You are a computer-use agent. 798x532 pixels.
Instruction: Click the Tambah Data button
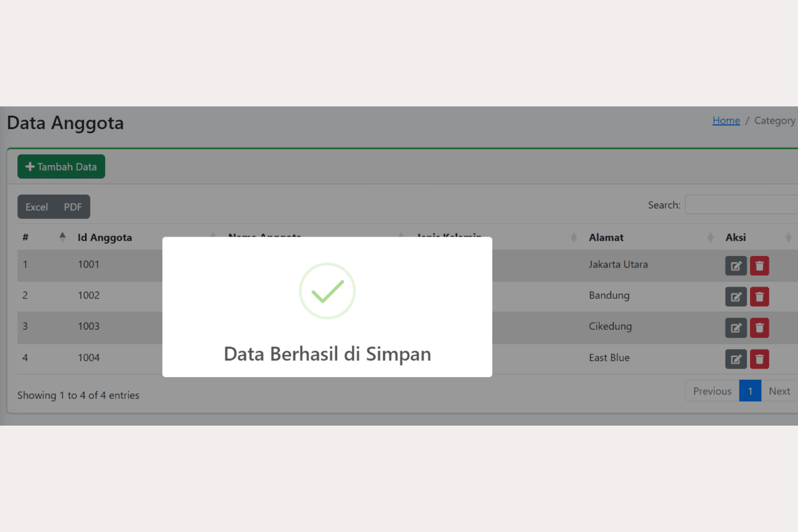pyautogui.click(x=61, y=167)
